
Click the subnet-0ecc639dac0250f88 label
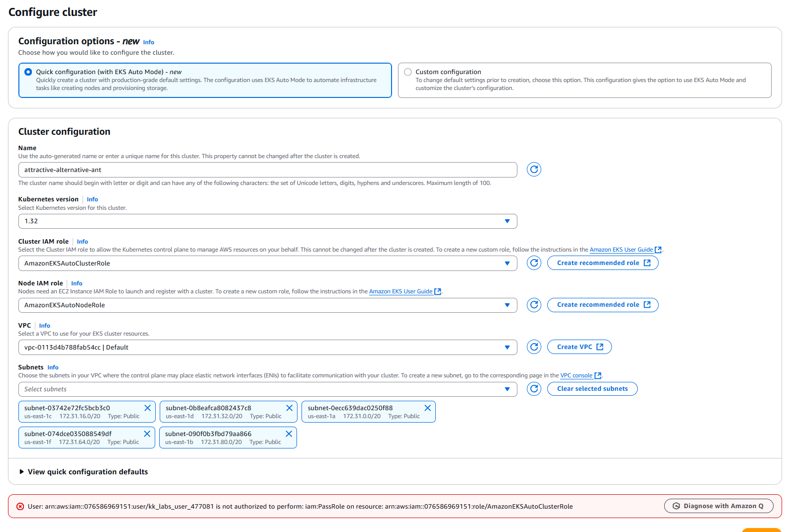click(350, 408)
